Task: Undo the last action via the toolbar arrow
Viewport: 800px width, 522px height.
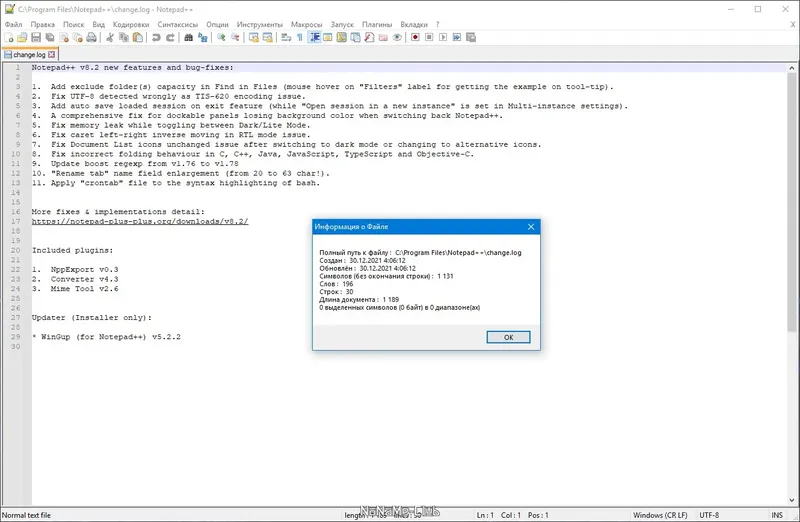Action: [x=156, y=37]
